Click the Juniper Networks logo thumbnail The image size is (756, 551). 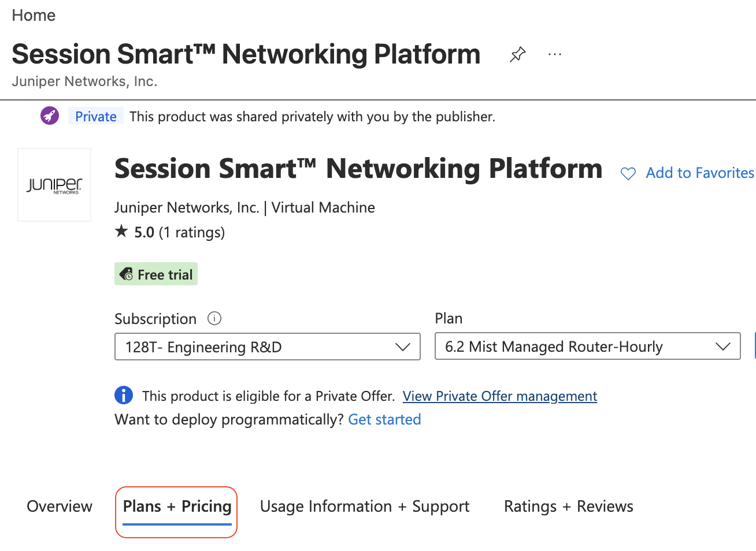pos(54,185)
